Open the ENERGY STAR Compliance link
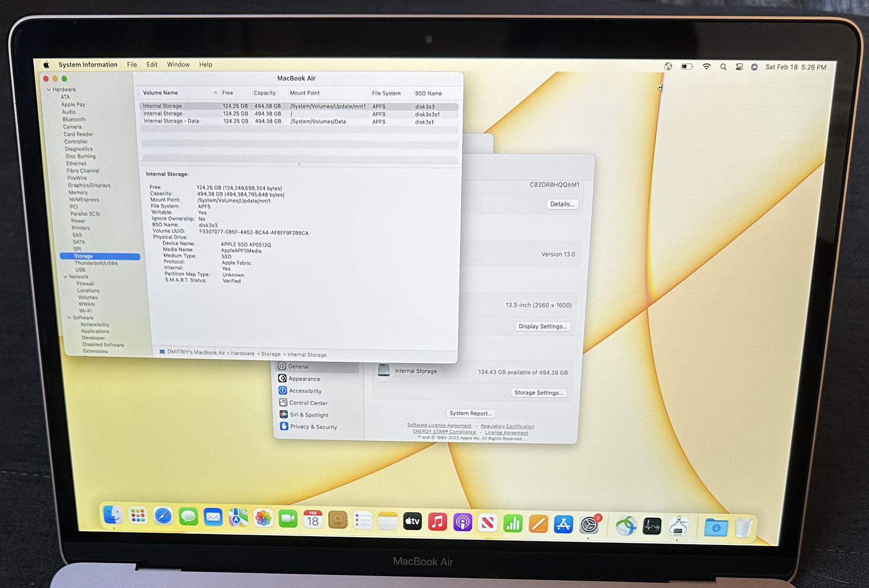Image resolution: width=869 pixels, height=588 pixels. click(444, 432)
